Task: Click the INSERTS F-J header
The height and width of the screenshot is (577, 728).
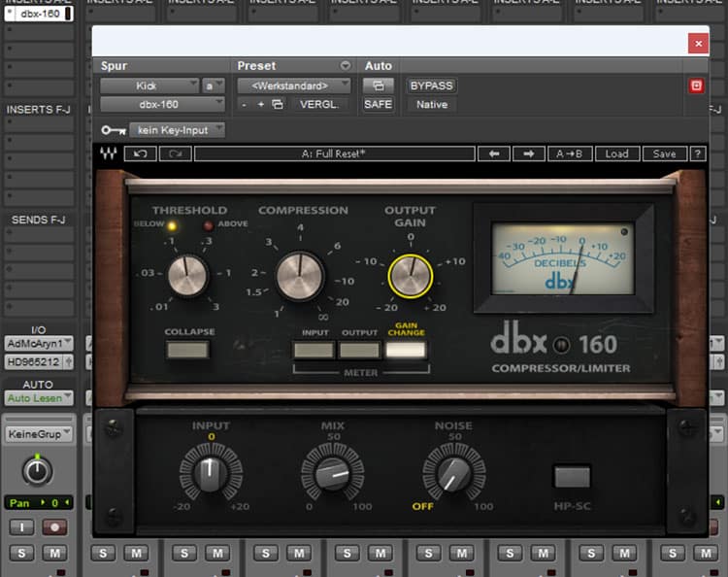Action: click(x=38, y=110)
